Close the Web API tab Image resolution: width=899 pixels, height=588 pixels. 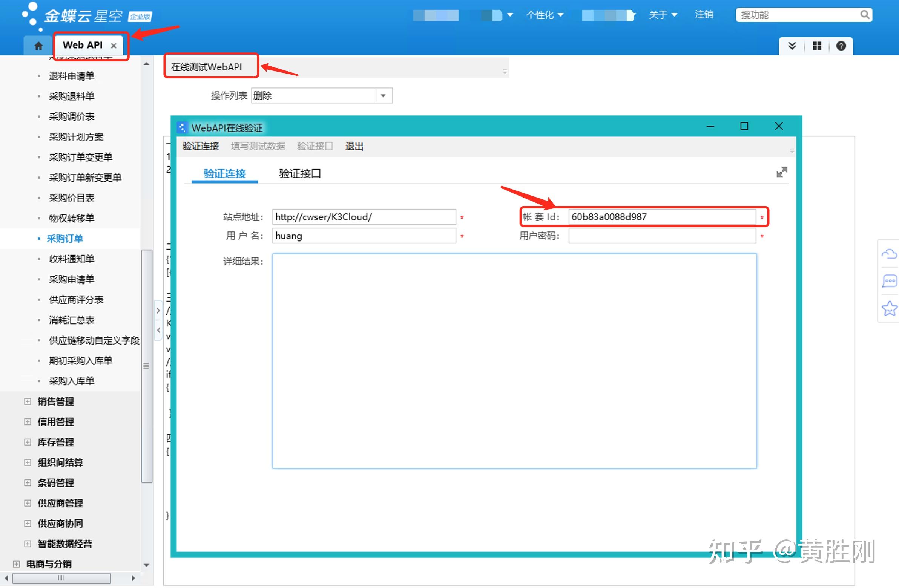point(114,46)
